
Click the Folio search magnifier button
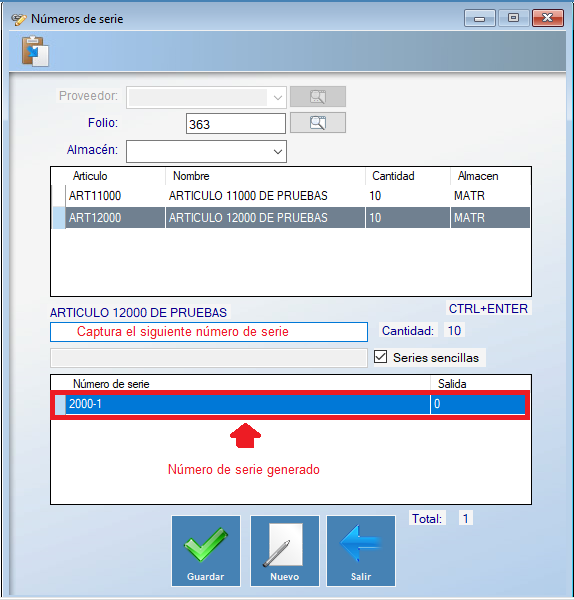tap(318, 123)
